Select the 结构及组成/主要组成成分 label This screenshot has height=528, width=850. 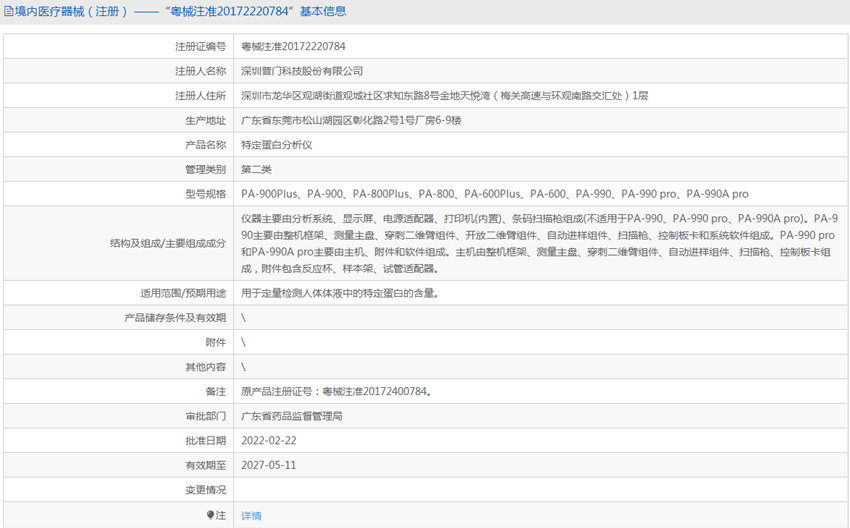[168, 243]
